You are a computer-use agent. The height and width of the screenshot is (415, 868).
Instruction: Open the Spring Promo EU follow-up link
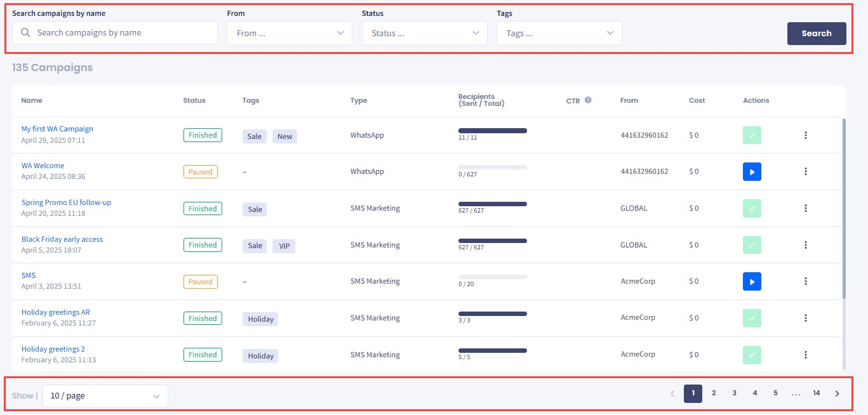pyautogui.click(x=66, y=202)
